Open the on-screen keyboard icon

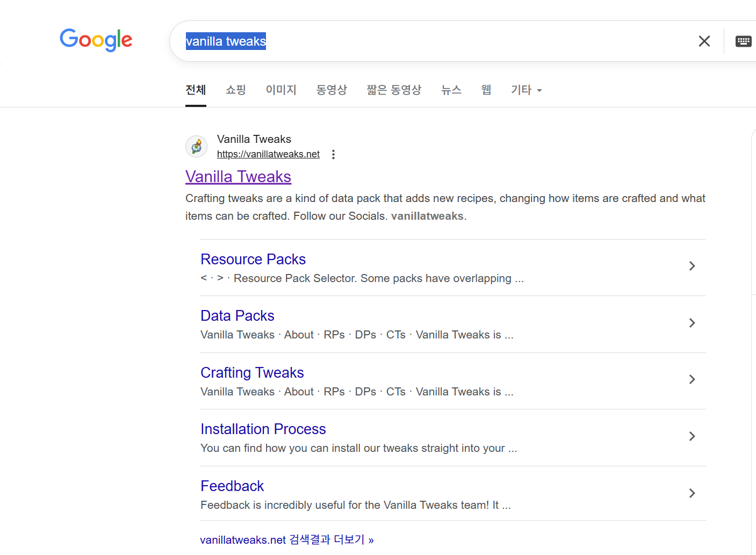[743, 41]
